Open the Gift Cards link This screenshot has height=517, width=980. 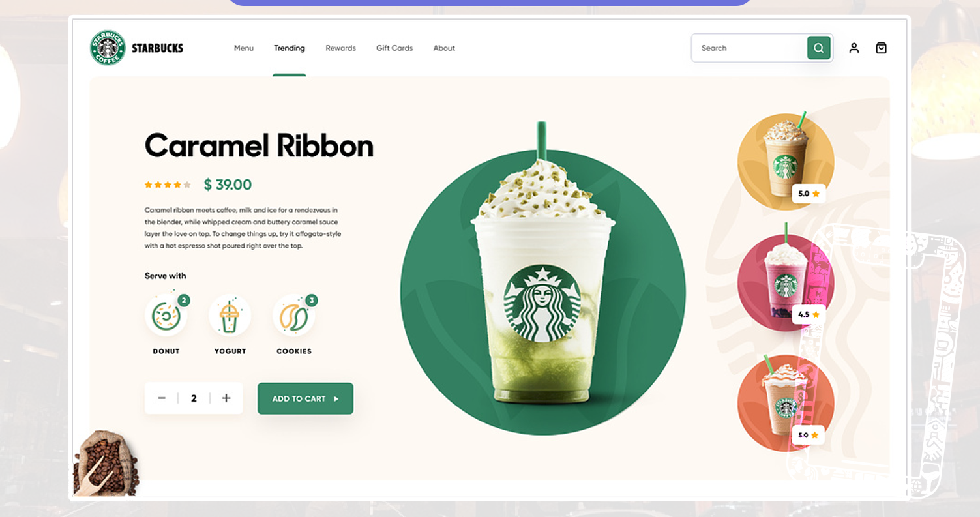394,48
